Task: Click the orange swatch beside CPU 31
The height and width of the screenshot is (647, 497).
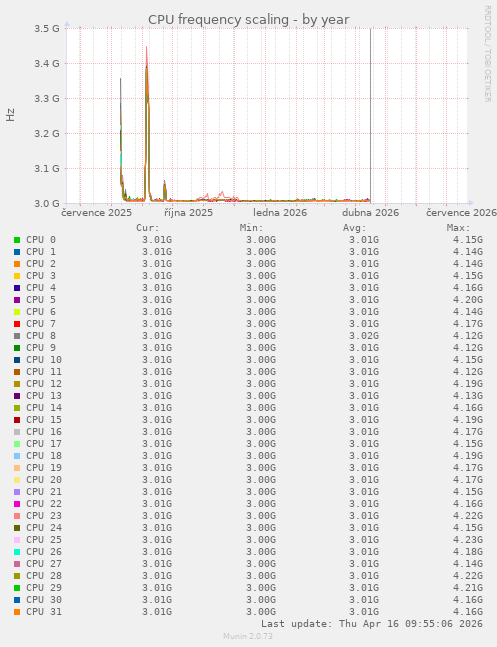Action: [x=17, y=611]
